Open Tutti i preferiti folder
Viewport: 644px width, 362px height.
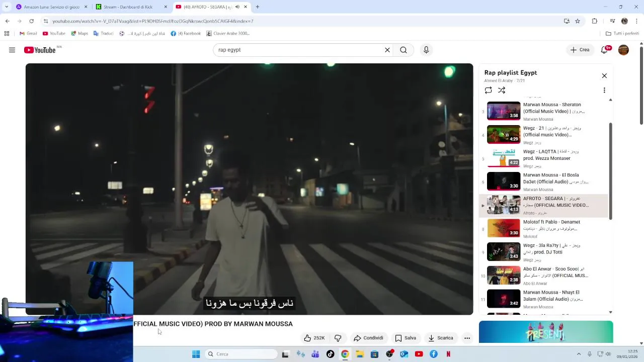coord(622,34)
